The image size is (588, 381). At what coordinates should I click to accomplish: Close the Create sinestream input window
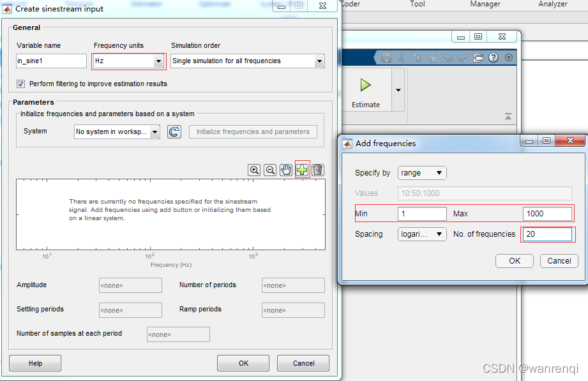point(322,6)
